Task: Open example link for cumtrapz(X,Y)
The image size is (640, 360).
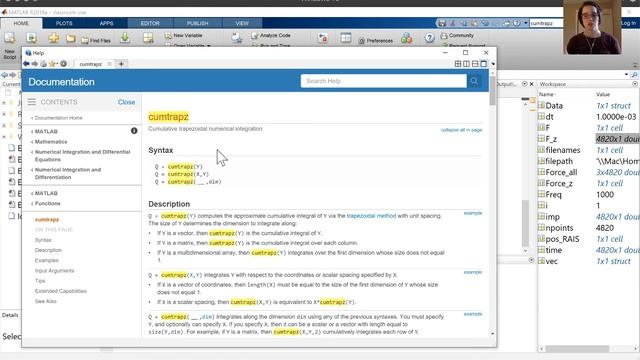Action: 473,272
